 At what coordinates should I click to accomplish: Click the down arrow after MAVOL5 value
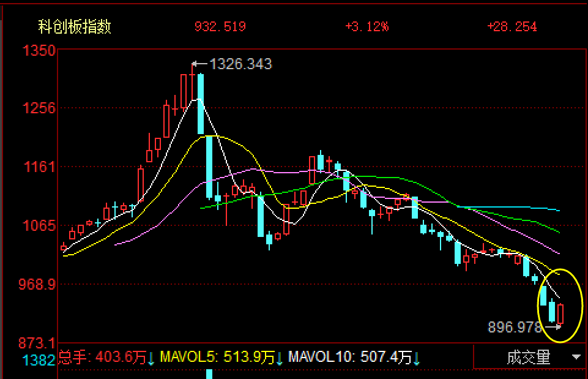click(280, 358)
